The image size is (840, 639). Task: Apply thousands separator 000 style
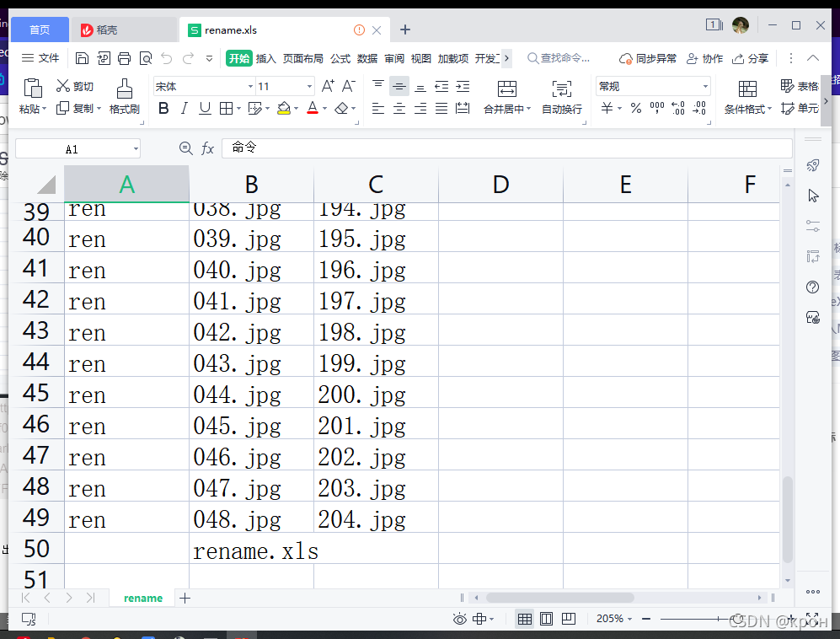point(657,109)
